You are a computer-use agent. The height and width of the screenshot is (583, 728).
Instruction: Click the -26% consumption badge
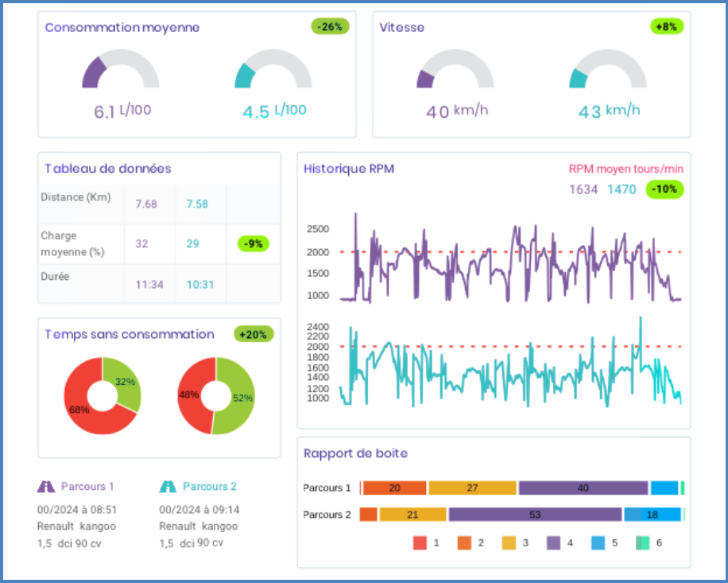[x=330, y=27]
